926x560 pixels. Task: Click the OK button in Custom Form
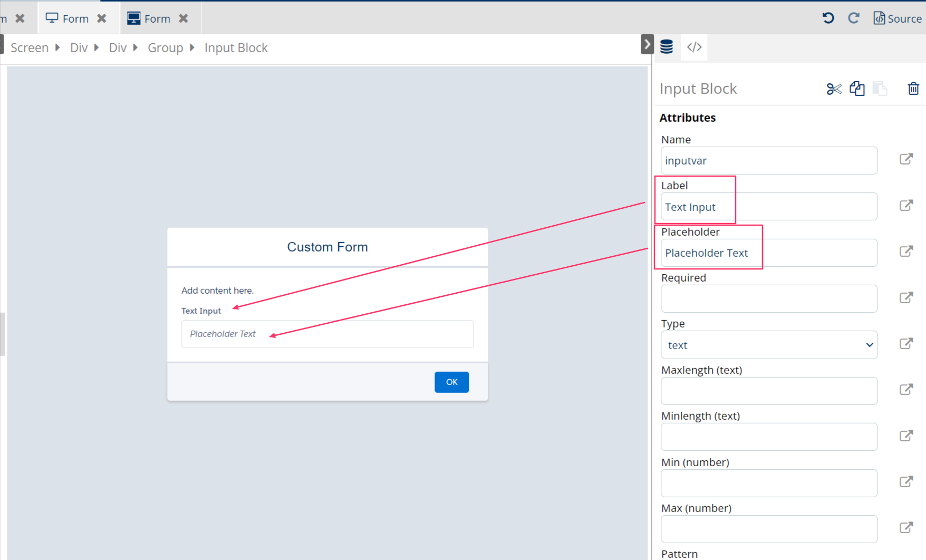(451, 382)
